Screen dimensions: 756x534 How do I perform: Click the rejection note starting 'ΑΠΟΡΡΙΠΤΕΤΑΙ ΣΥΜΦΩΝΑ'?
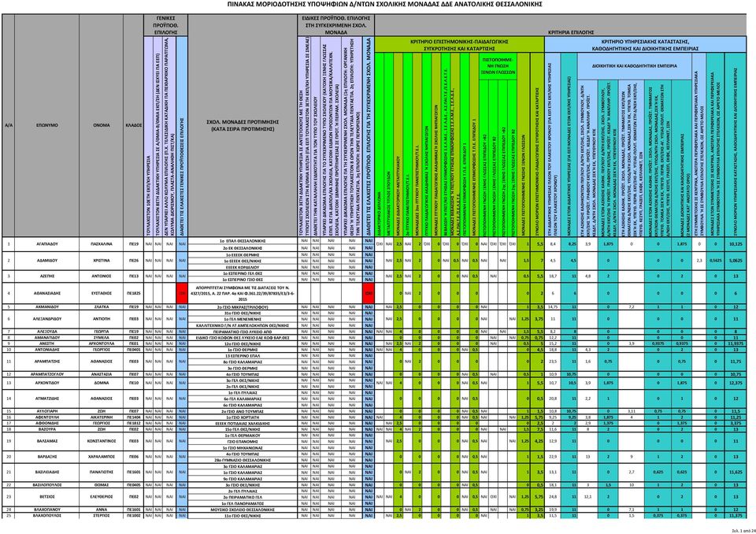[243, 293]
